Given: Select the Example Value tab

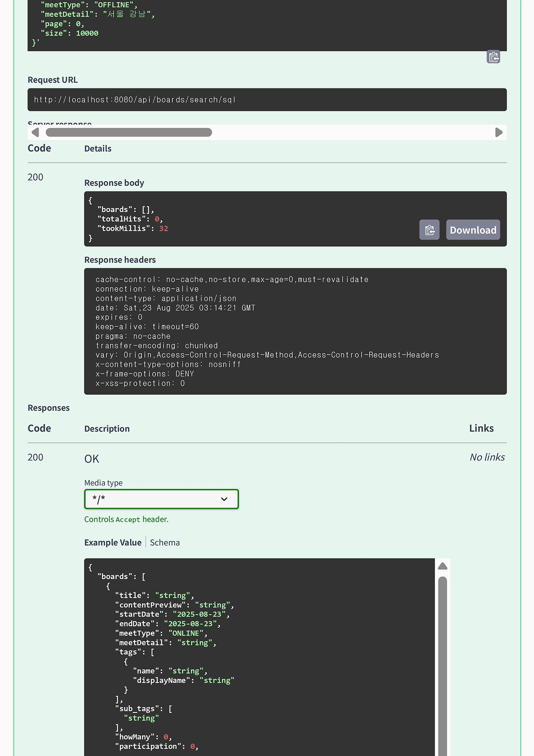Looking at the screenshot, I should coord(113,542).
